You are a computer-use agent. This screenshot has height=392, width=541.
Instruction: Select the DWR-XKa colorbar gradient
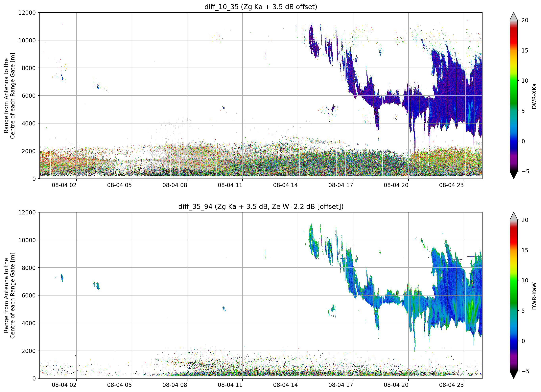pyautogui.click(x=513, y=96)
